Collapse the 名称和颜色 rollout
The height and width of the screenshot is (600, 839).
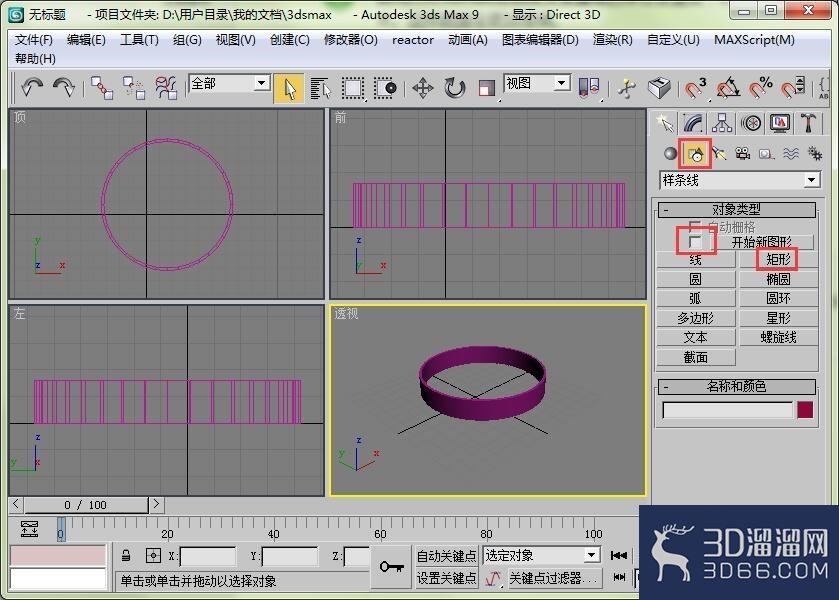pos(736,386)
